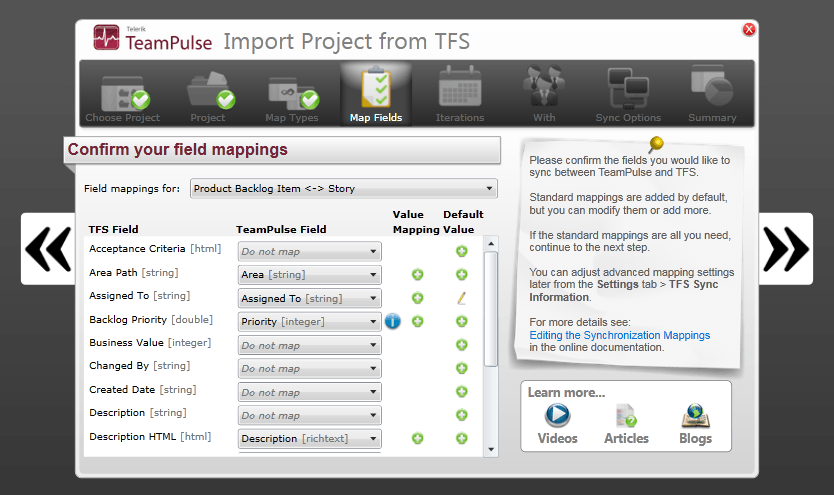Screen dimensions: 834x495
Task: Open the Blogs learning resource
Action: (695, 424)
